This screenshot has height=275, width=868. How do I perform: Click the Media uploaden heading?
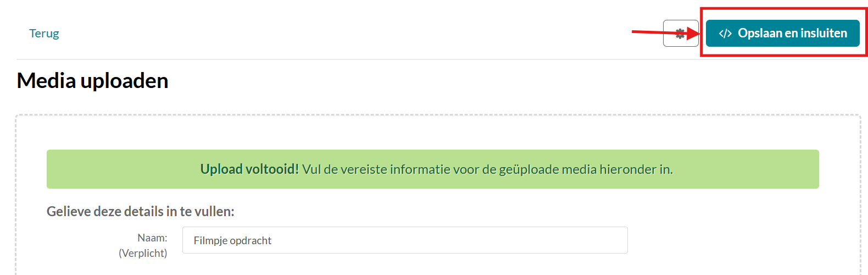(92, 81)
